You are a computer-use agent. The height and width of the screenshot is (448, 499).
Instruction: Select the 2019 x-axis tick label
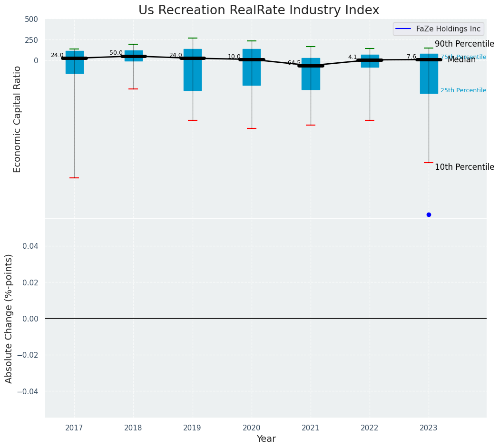point(193,428)
